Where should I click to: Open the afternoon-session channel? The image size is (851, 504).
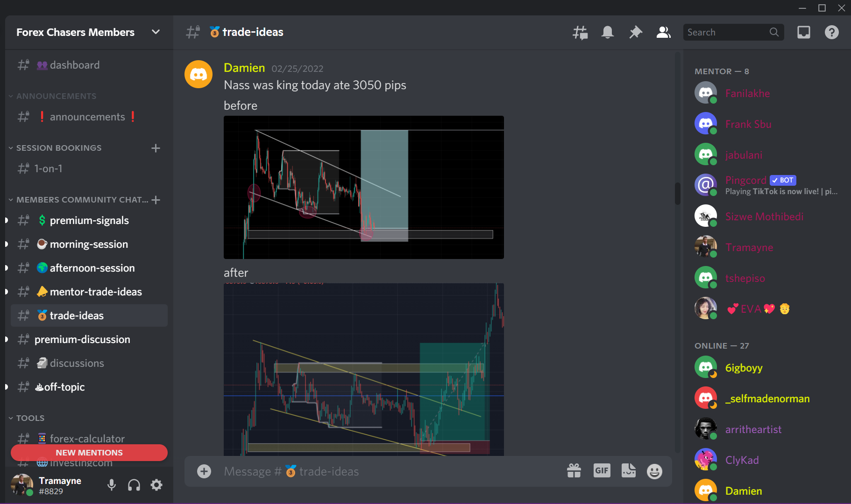[x=89, y=268]
